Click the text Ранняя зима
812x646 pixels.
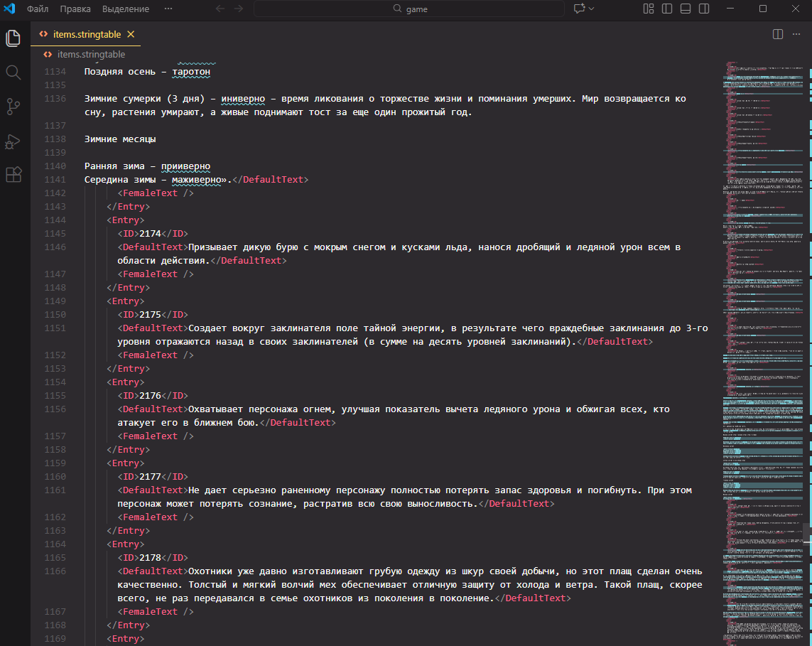[114, 166]
